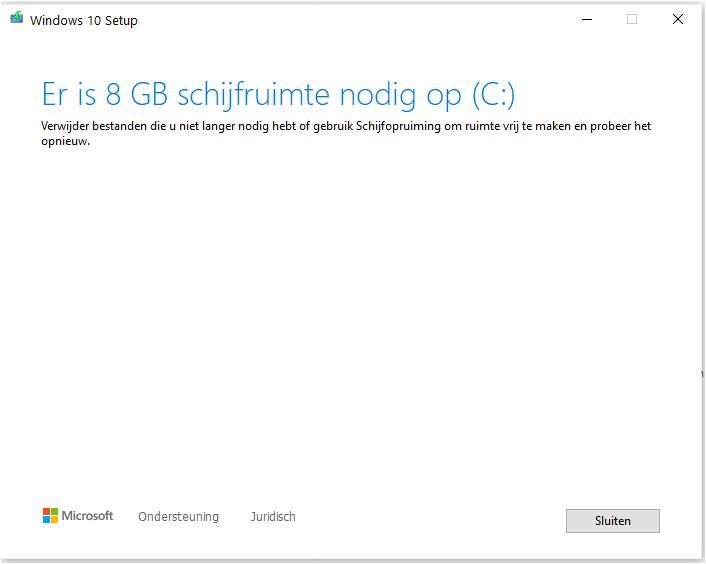Click the Microsoft wordmark text

[87, 516]
